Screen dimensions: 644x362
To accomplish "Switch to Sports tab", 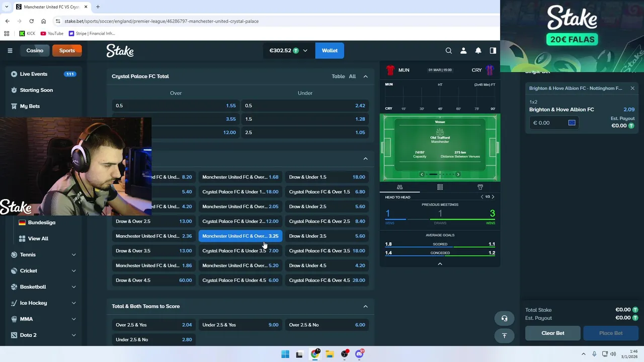I will point(67,50).
